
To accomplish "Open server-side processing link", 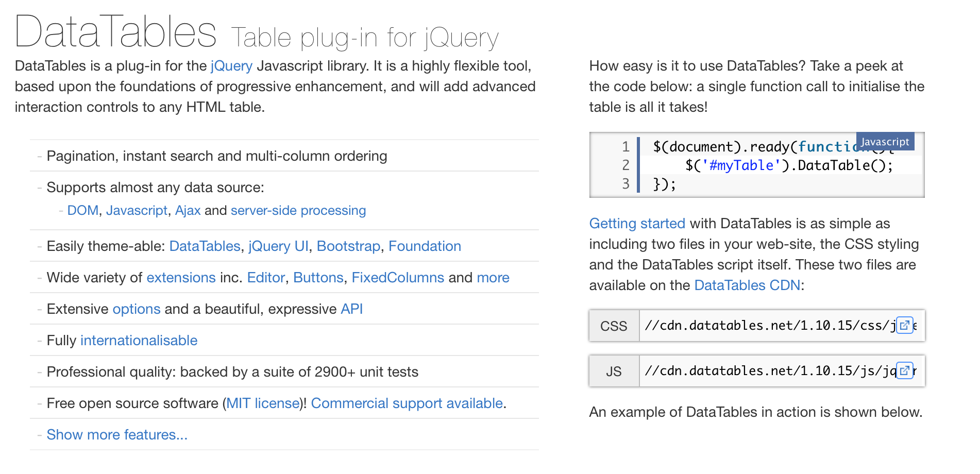I will click(x=298, y=211).
